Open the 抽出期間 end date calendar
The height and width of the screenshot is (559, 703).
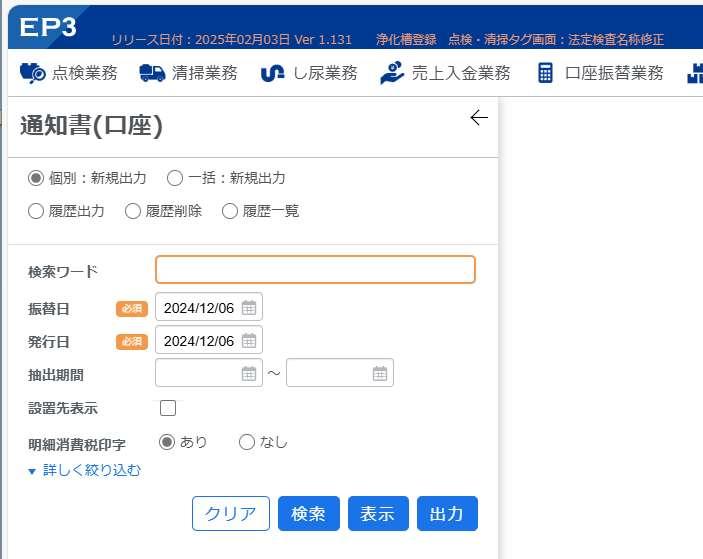point(380,373)
